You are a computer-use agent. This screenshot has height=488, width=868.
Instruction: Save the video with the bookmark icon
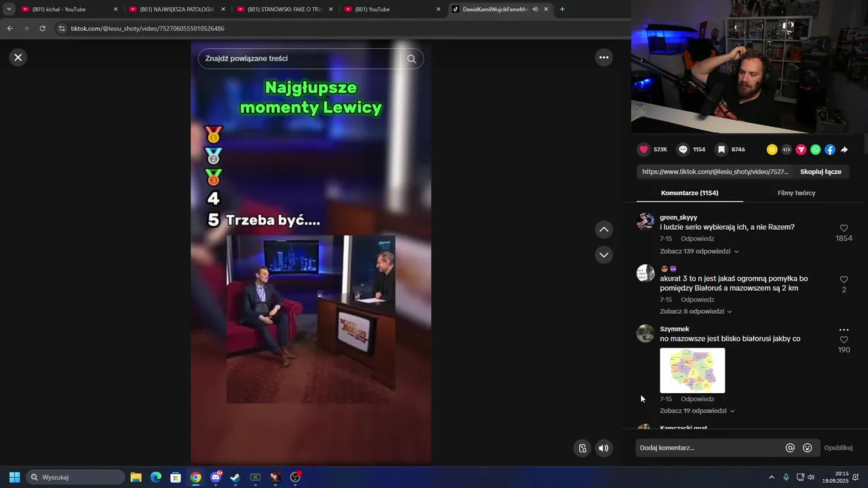(x=722, y=150)
